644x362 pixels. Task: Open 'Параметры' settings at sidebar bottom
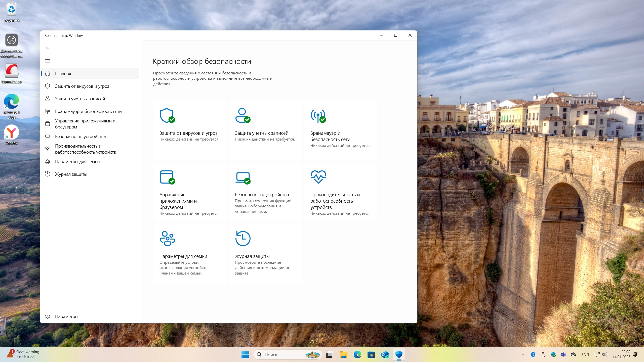(66, 316)
